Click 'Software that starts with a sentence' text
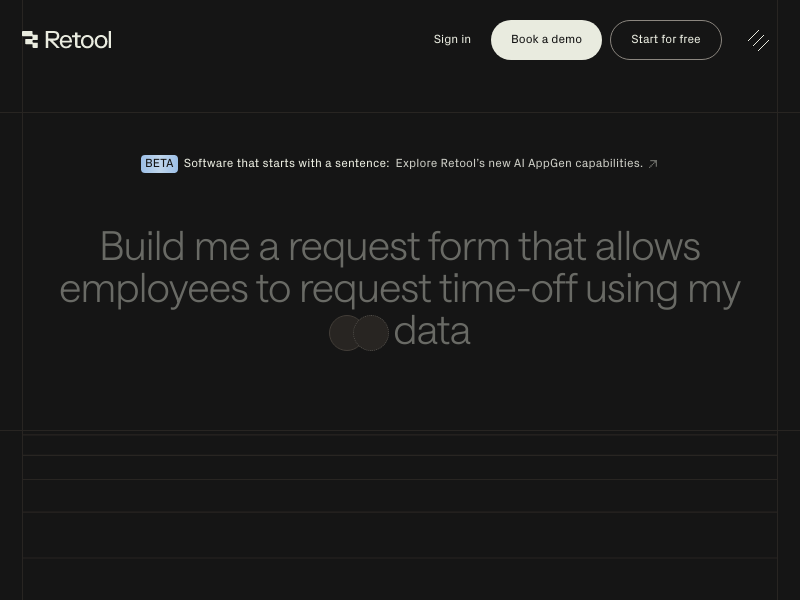The height and width of the screenshot is (600, 800). (x=286, y=164)
